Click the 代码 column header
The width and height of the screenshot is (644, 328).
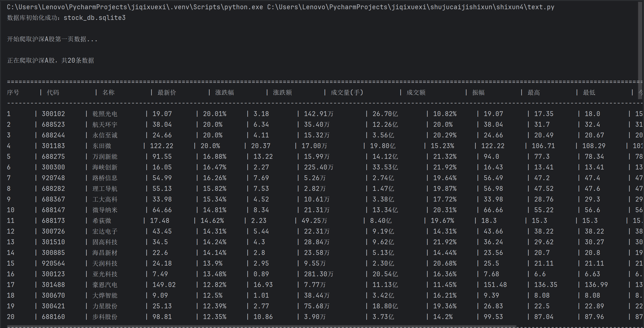(x=53, y=93)
